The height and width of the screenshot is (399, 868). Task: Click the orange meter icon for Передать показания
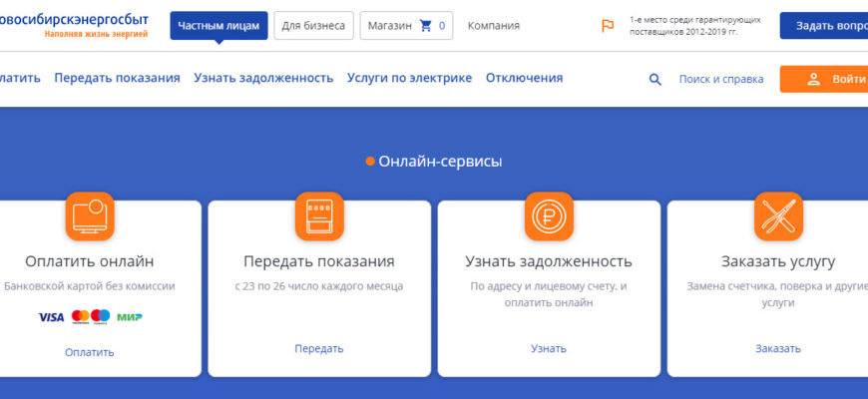point(319,216)
